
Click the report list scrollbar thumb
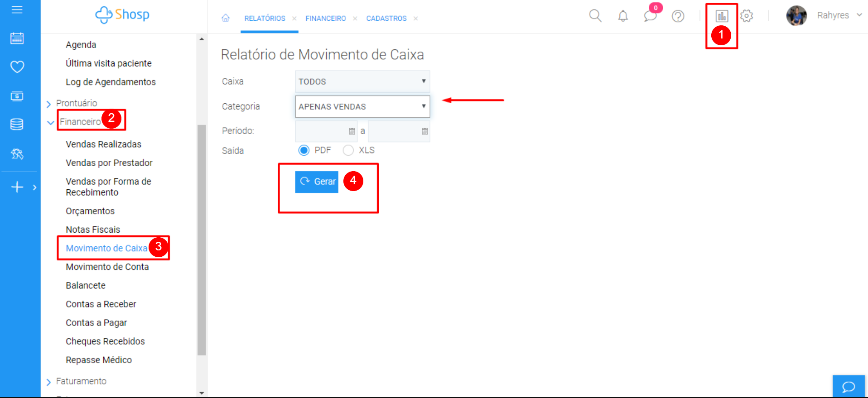(x=202, y=240)
